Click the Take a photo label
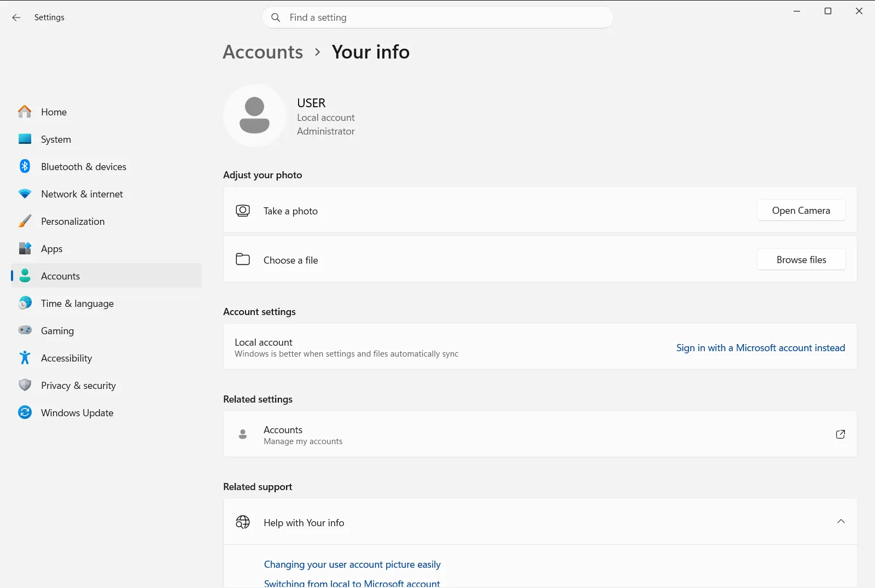The height and width of the screenshot is (588, 875). (290, 211)
